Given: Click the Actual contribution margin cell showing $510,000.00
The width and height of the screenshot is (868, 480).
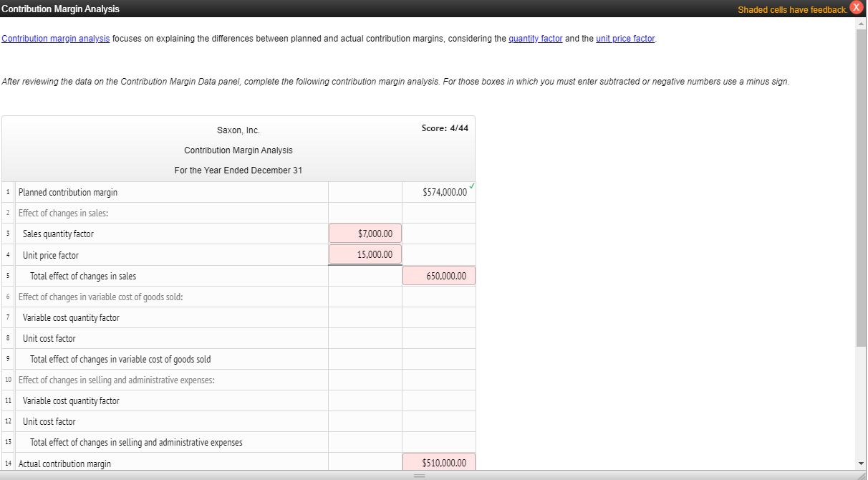Looking at the screenshot, I should 438,462.
